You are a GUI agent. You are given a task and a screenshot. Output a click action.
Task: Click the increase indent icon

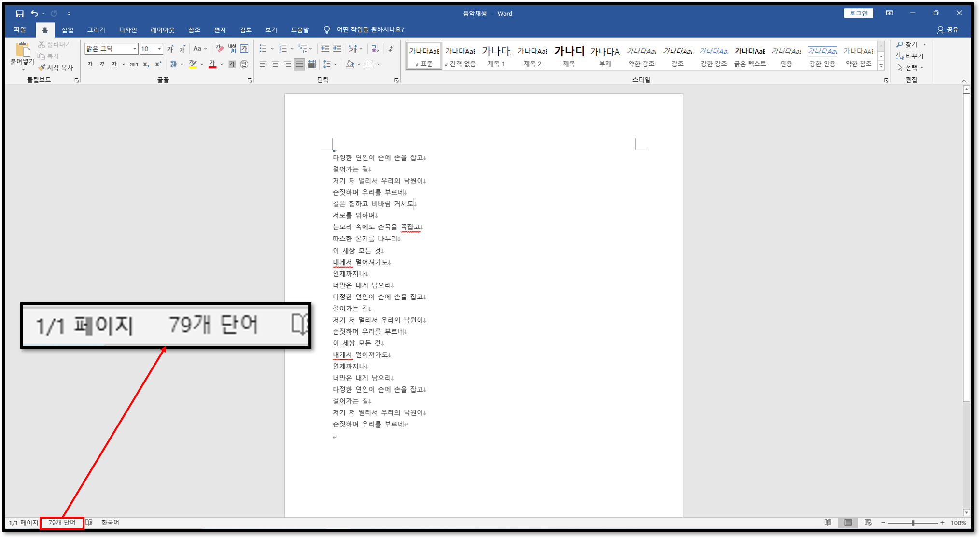(x=337, y=48)
